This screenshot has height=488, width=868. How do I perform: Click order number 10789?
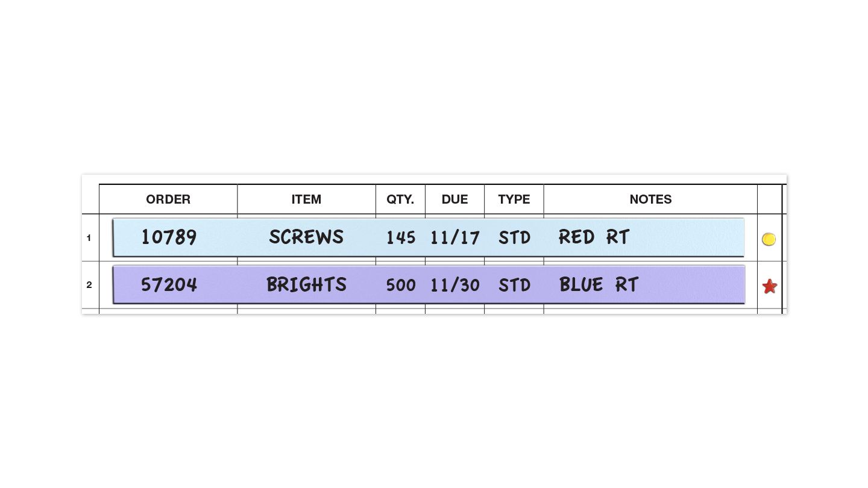[x=169, y=237]
